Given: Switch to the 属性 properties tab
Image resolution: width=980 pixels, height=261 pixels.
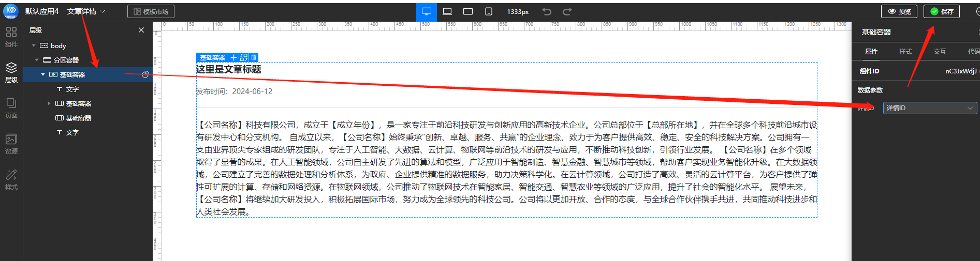Looking at the screenshot, I should [x=871, y=51].
